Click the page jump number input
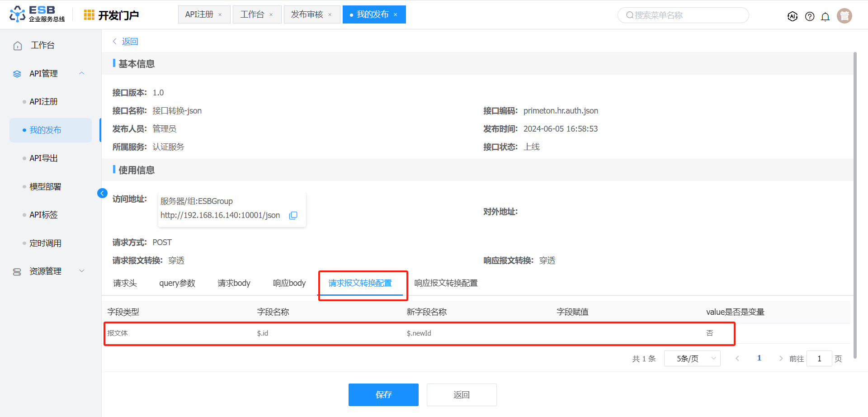This screenshot has width=868, height=417. pos(819,359)
